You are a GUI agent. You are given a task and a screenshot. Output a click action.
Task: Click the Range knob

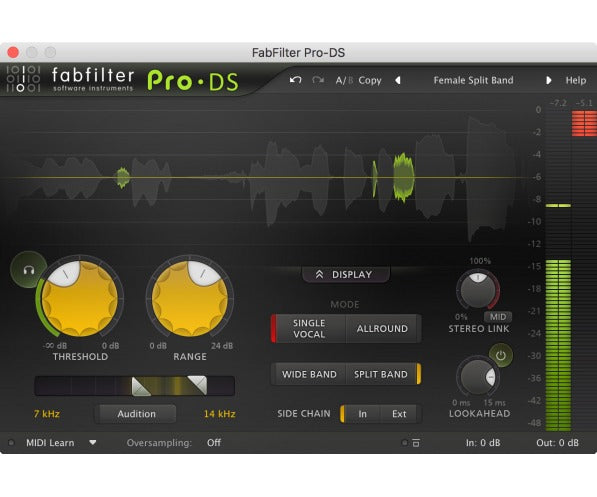click(190, 299)
